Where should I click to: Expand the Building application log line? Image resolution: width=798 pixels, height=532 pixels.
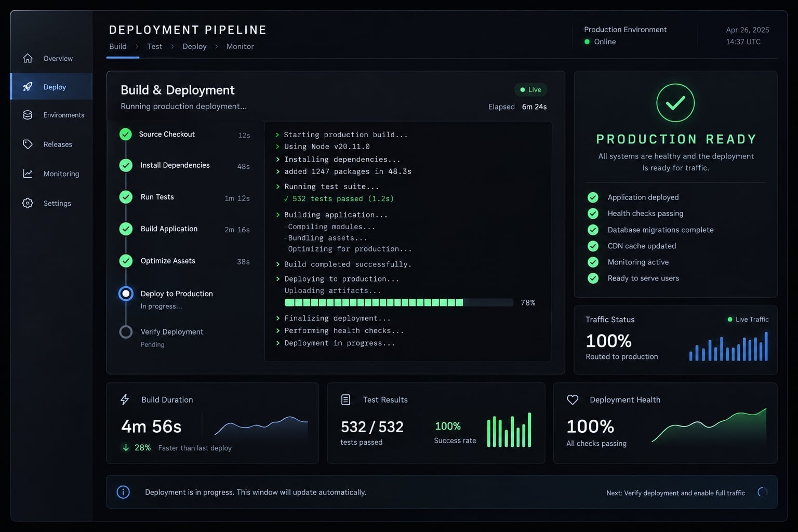(278, 215)
